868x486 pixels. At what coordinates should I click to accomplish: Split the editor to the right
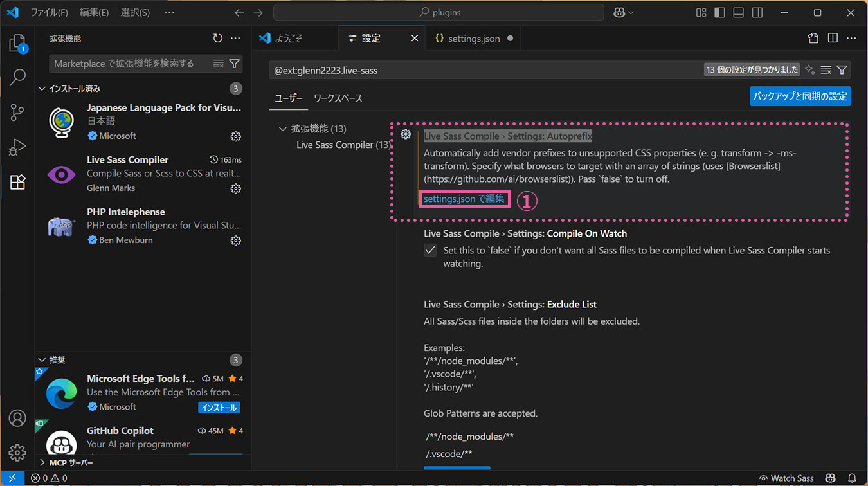click(833, 39)
